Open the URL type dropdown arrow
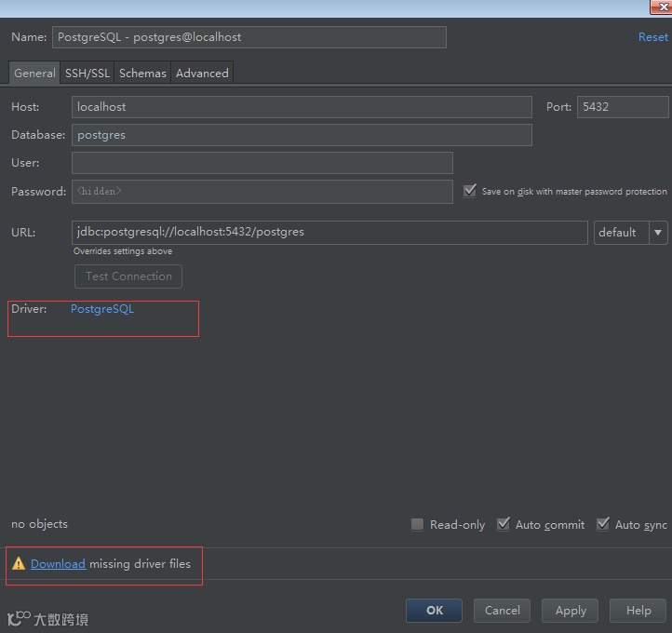 tap(658, 233)
